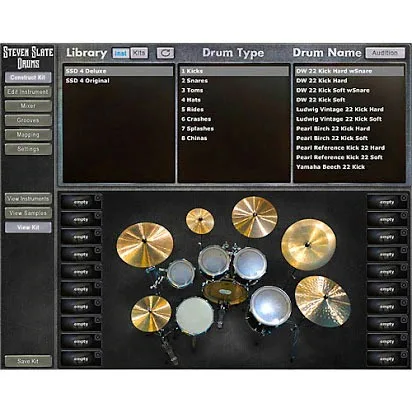
Task: Click the Steven Slate Drums logo
Action: coord(28,57)
